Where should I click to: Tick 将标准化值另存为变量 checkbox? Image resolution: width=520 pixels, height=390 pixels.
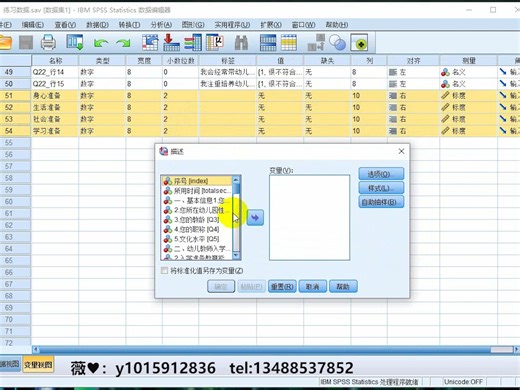coord(164,270)
